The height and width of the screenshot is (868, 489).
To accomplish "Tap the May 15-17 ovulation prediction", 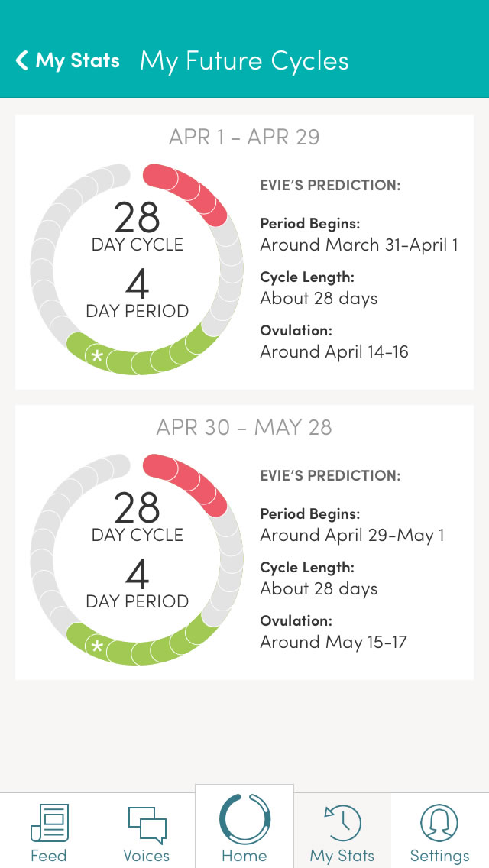I will [x=333, y=643].
